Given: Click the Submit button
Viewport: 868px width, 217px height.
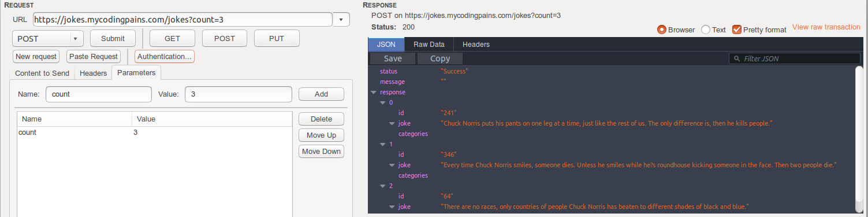Looking at the screenshot, I should 113,38.
